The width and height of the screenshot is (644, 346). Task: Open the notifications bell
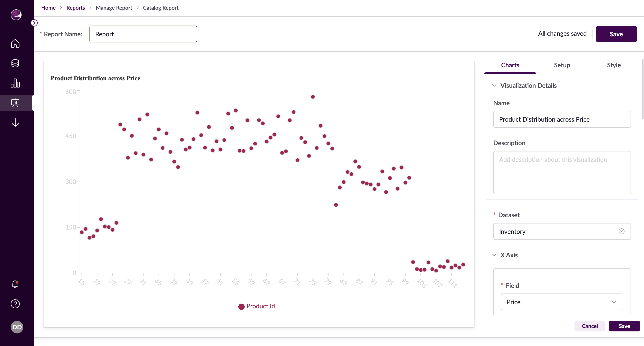pos(15,284)
